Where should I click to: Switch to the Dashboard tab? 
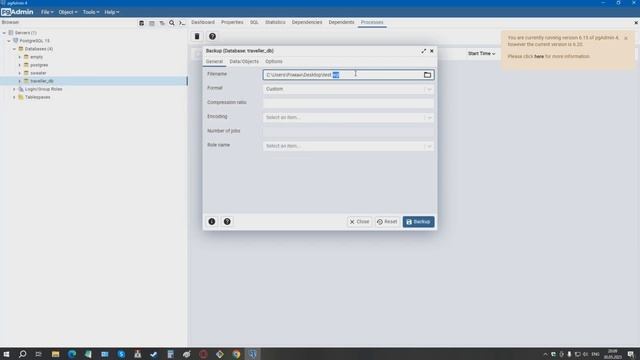point(203,22)
